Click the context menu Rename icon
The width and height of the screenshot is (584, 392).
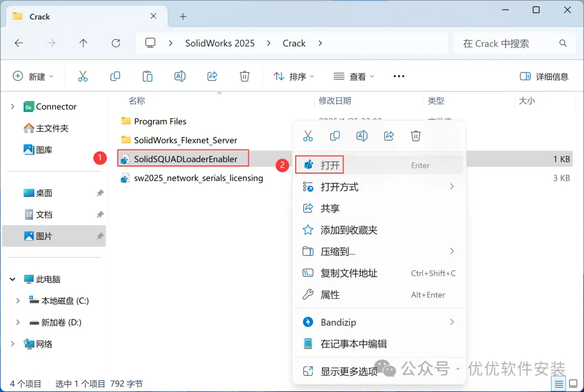(362, 136)
